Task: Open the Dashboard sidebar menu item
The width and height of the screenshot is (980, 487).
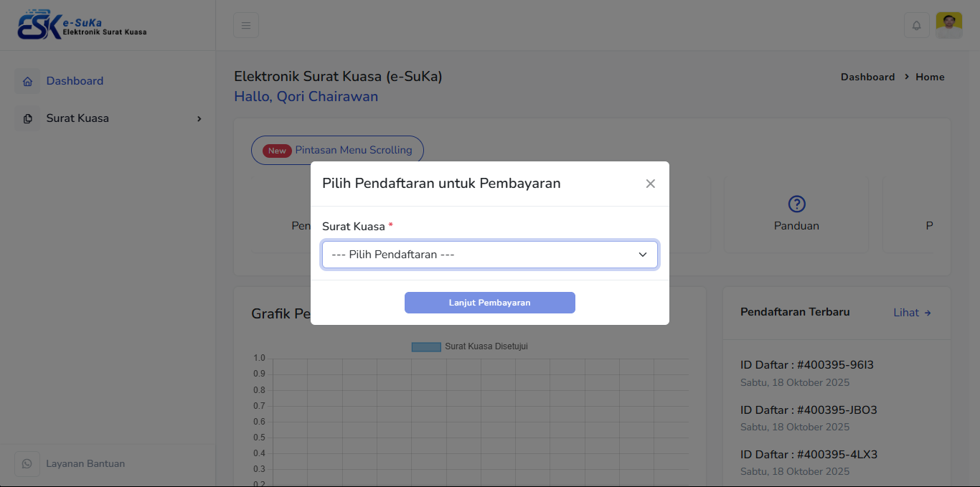Action: click(75, 81)
